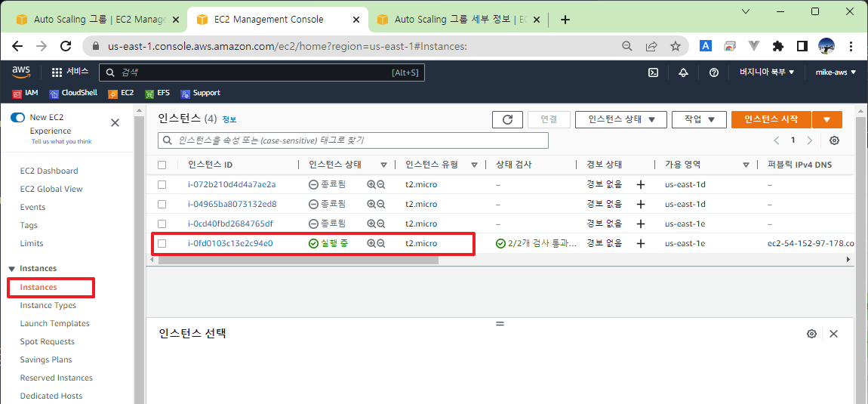This screenshot has height=404, width=868.
Task: Click the 정보 info link
Action: (229, 119)
